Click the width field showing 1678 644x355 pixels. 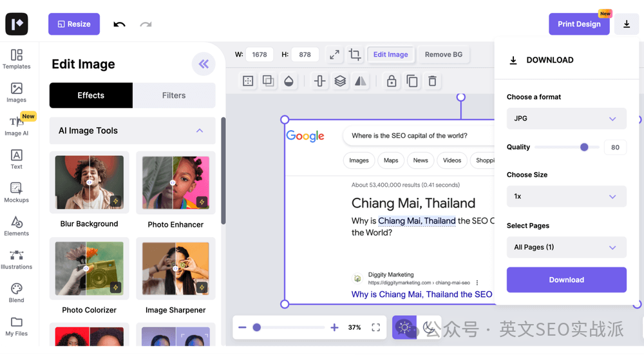coord(260,55)
